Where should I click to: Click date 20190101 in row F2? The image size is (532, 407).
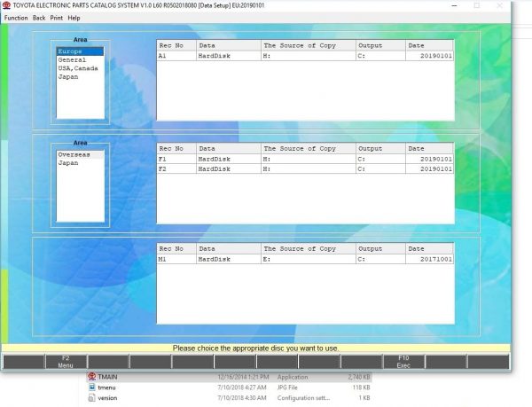tap(429, 168)
